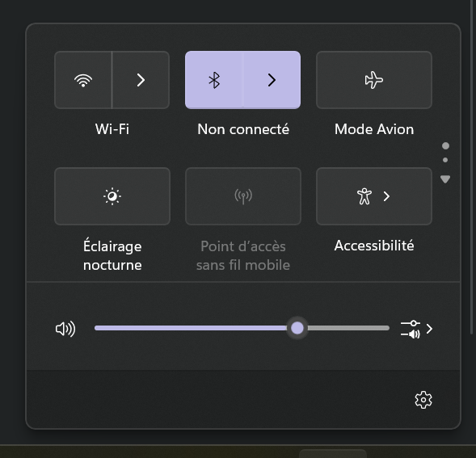
Task: Toggle Wi-Fi using the wireless icon
Action: click(83, 80)
